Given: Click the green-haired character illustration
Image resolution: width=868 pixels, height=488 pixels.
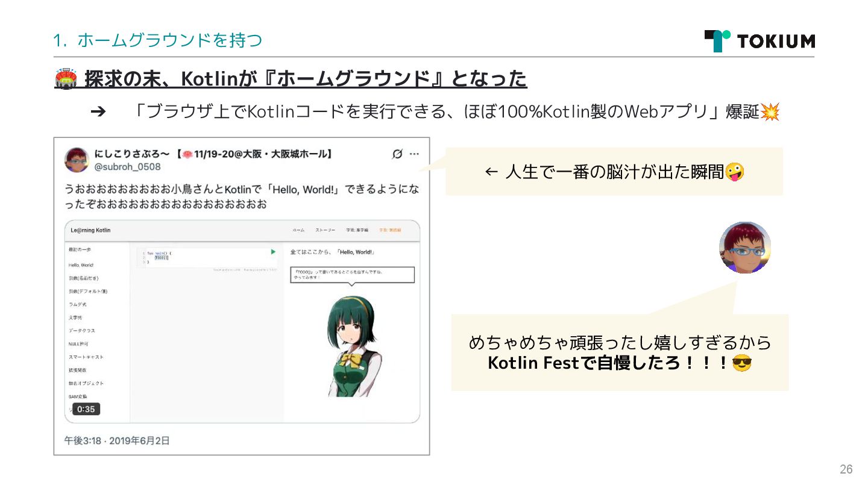Looking at the screenshot, I should click(354, 346).
